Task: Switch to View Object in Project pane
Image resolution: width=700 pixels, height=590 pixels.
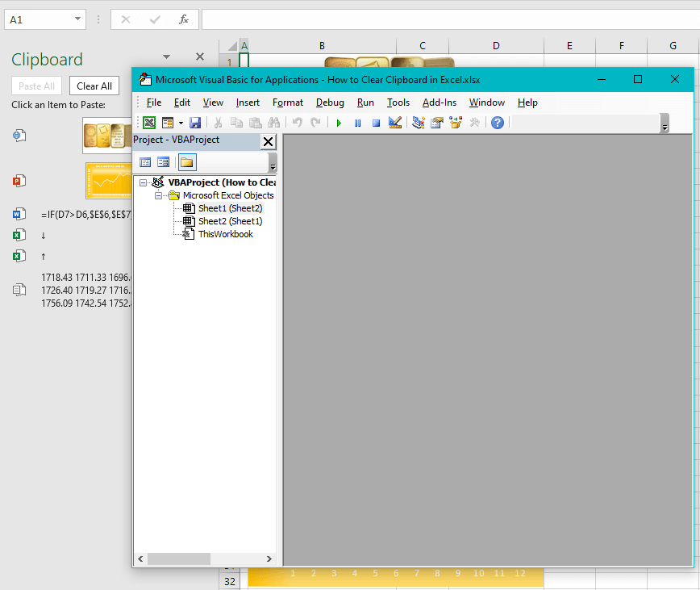Action: point(164,162)
